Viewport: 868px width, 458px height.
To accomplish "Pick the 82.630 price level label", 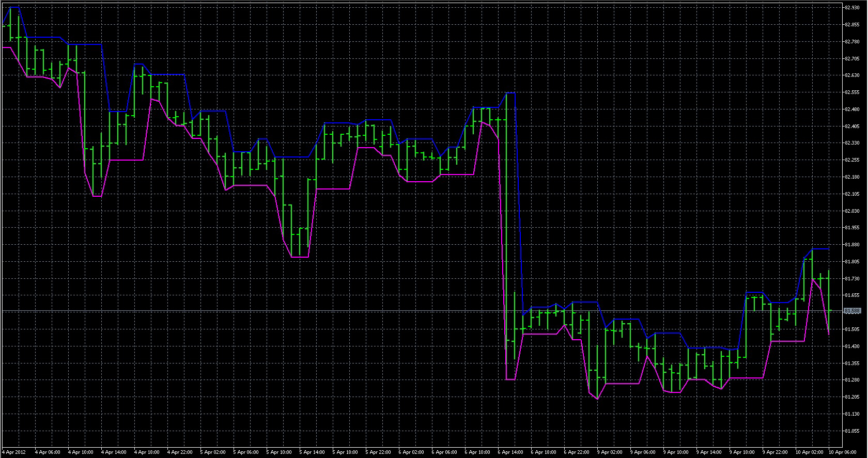I will tap(853, 75).
